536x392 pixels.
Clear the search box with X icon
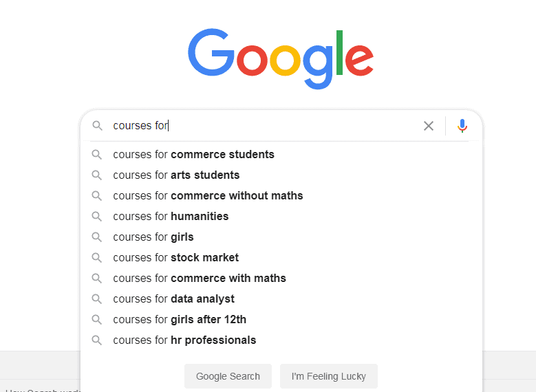tap(429, 126)
